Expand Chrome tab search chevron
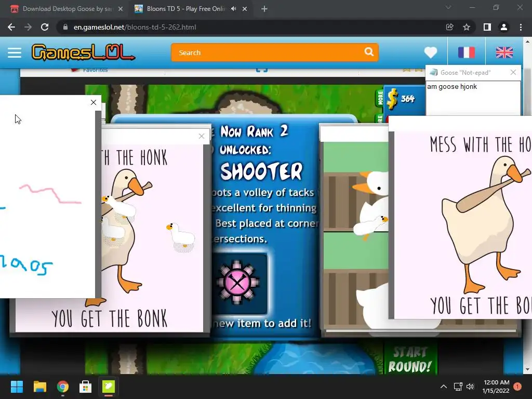Screen dimensions: 532x399 pyautogui.click(x=448, y=7)
